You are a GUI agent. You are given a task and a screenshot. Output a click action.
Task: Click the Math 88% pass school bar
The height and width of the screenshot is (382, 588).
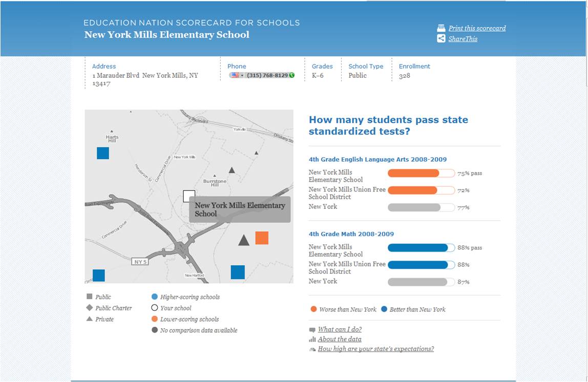(x=421, y=248)
